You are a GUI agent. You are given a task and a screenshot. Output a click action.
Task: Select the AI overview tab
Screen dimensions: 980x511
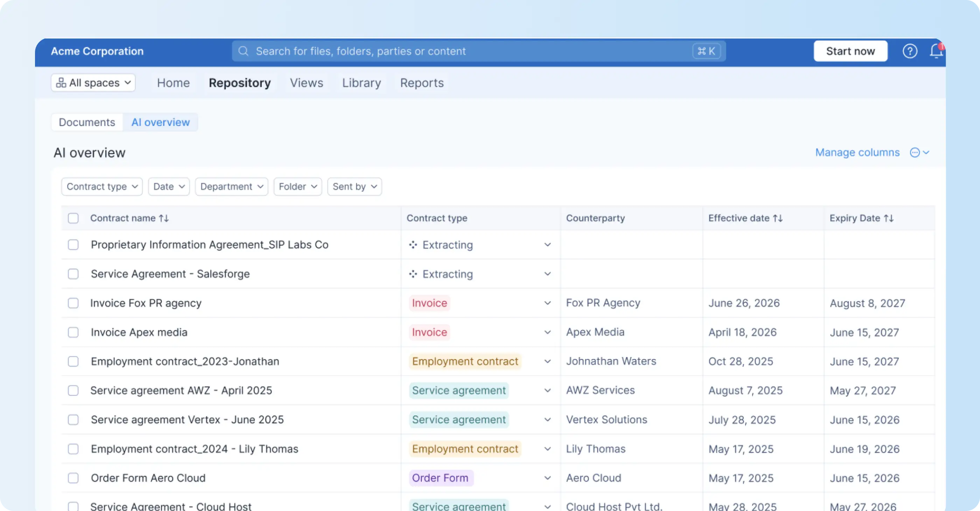pos(161,122)
